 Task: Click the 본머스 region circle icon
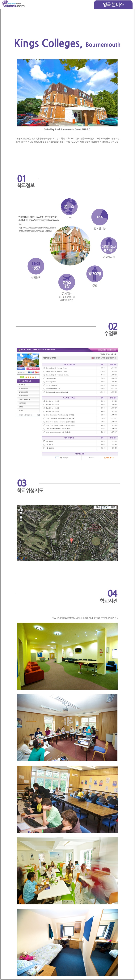click(69, 207)
